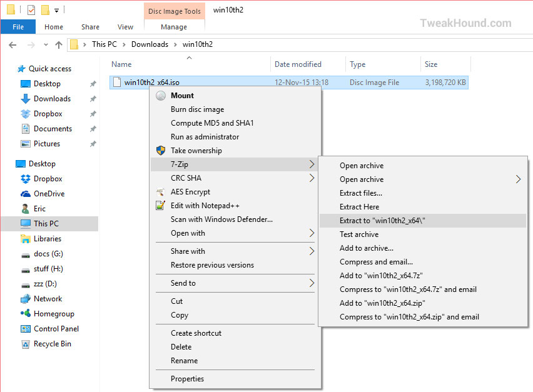This screenshot has width=533, height=392.
Task: Click the Control Panel icon
Action: click(x=26, y=329)
